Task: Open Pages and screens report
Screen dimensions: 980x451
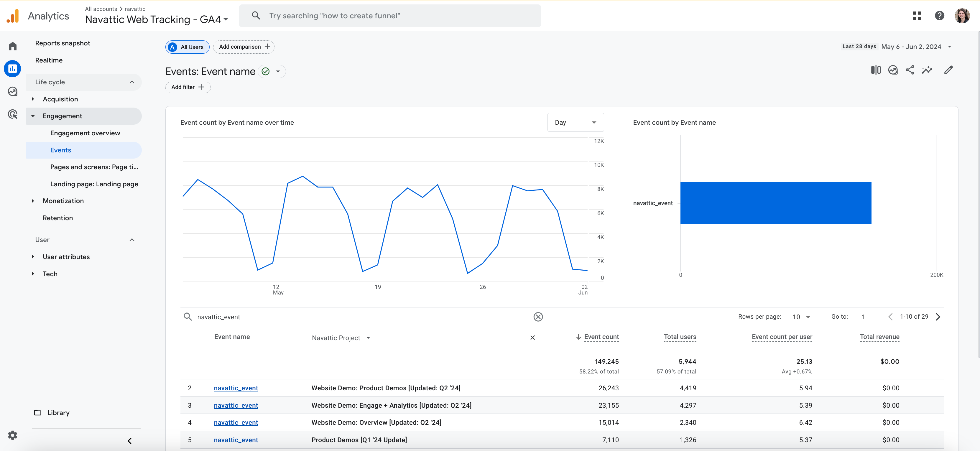Action: [94, 167]
